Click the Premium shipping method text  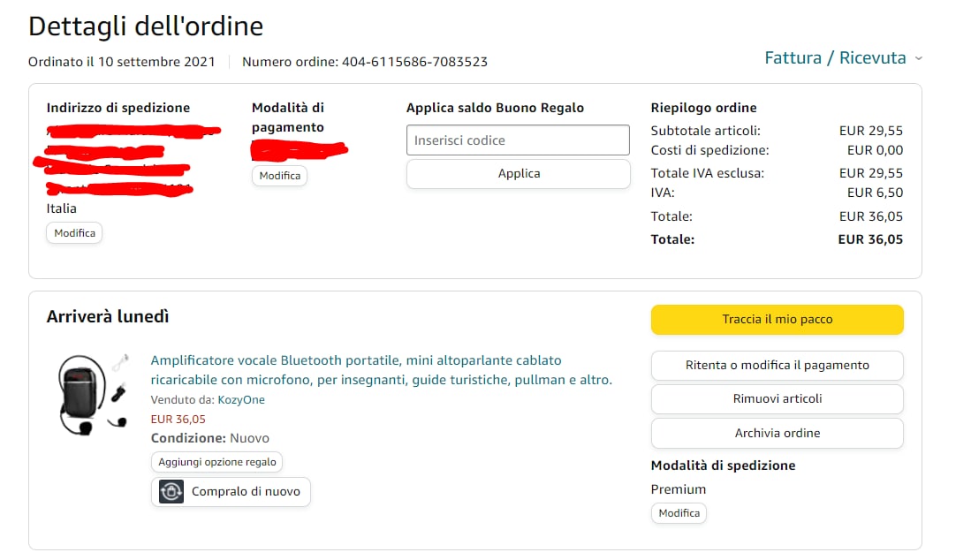tap(678, 489)
